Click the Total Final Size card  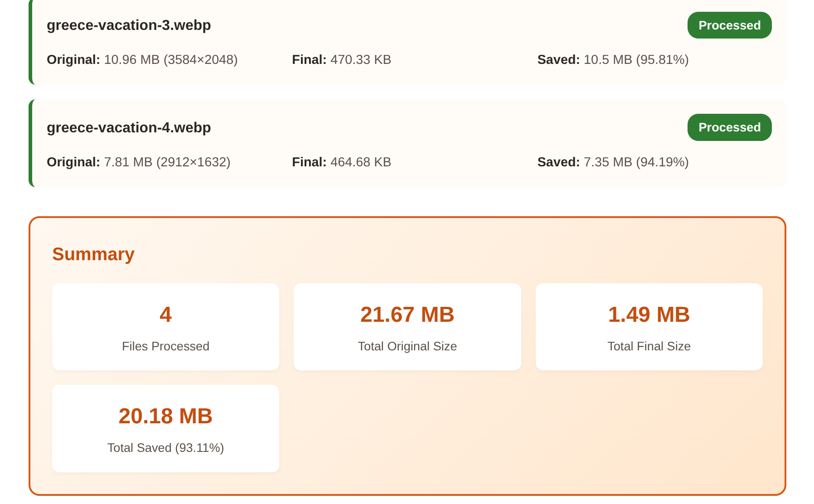649,327
